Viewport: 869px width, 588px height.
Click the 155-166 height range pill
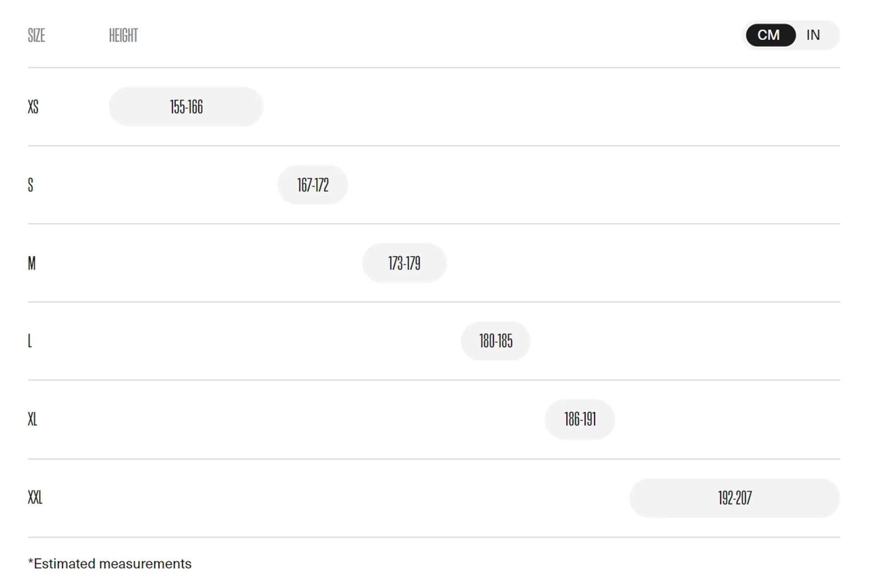(186, 107)
